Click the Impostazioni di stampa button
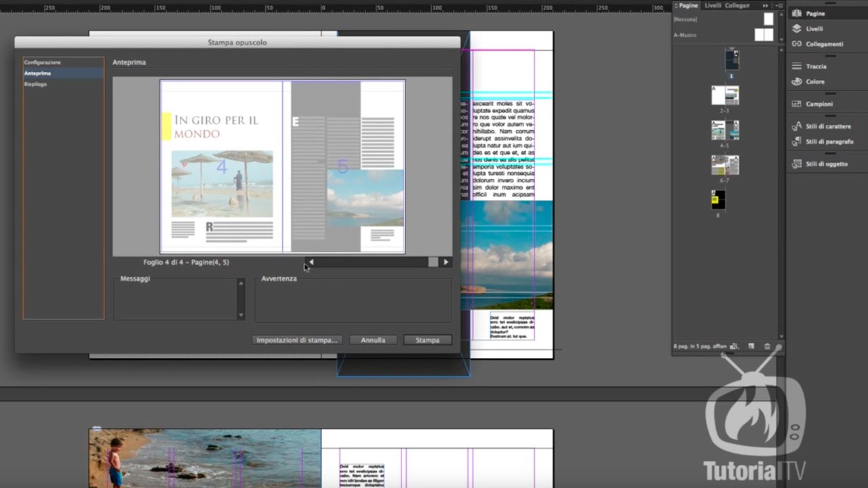 pyautogui.click(x=296, y=340)
